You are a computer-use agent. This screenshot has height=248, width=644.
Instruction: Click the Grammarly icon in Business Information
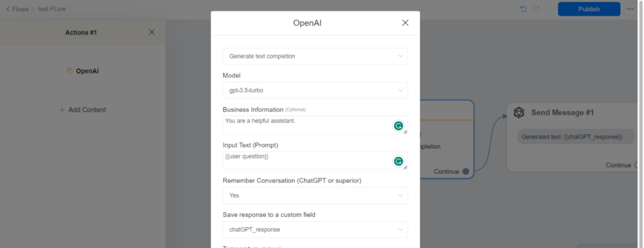tap(398, 126)
